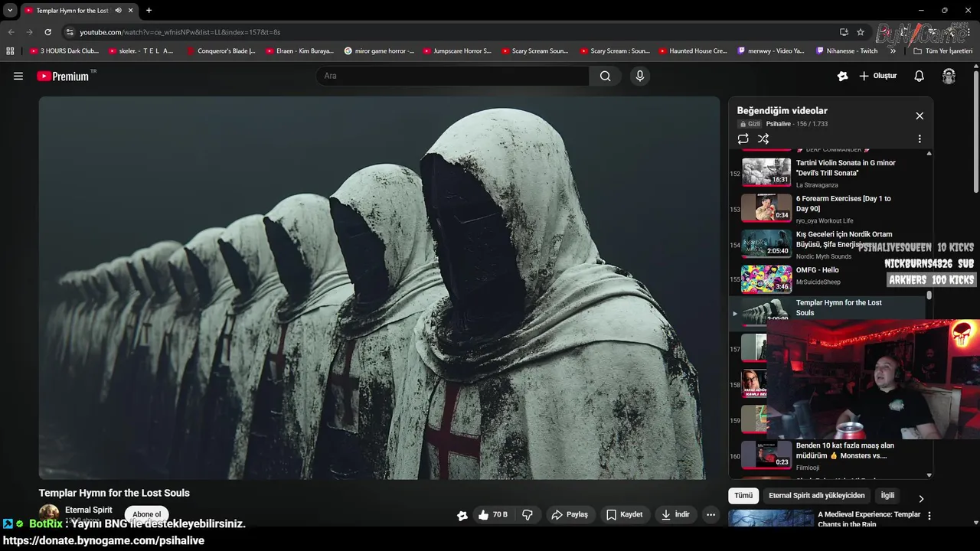View site information icon in address bar
This screenshot has height=551, width=980.
[x=70, y=32]
